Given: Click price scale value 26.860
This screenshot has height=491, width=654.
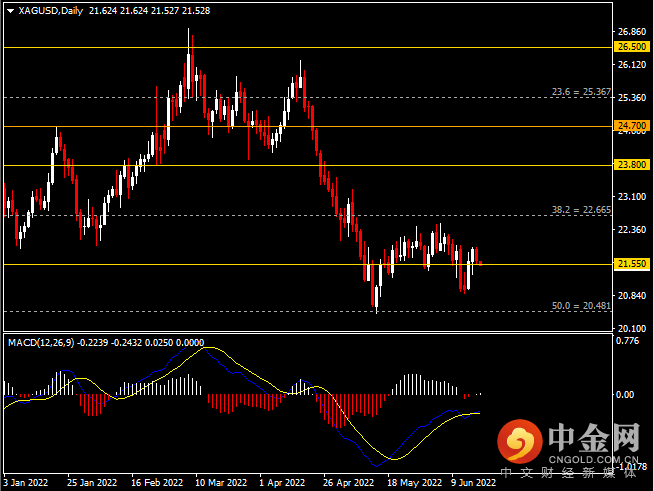Looking at the screenshot, I should (x=632, y=32).
